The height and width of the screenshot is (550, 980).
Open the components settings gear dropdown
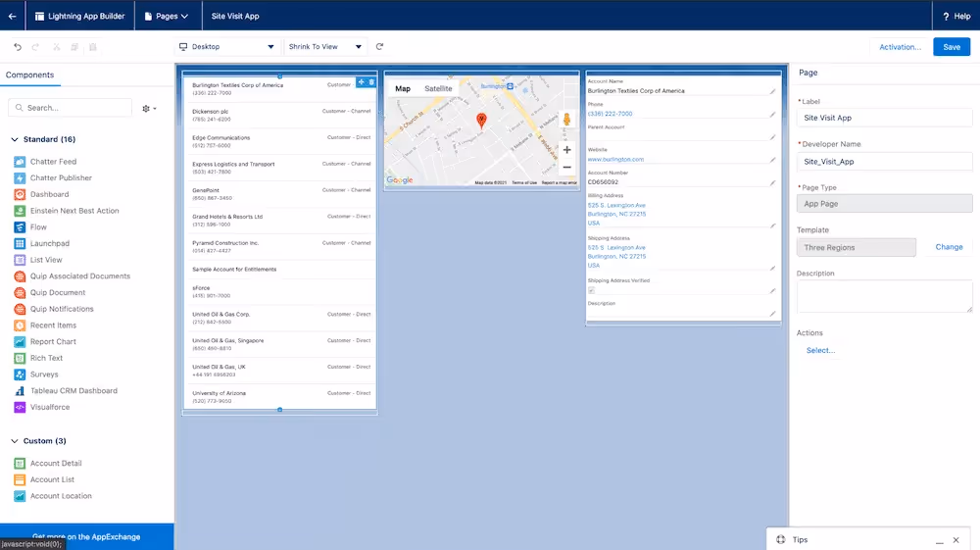coord(149,108)
